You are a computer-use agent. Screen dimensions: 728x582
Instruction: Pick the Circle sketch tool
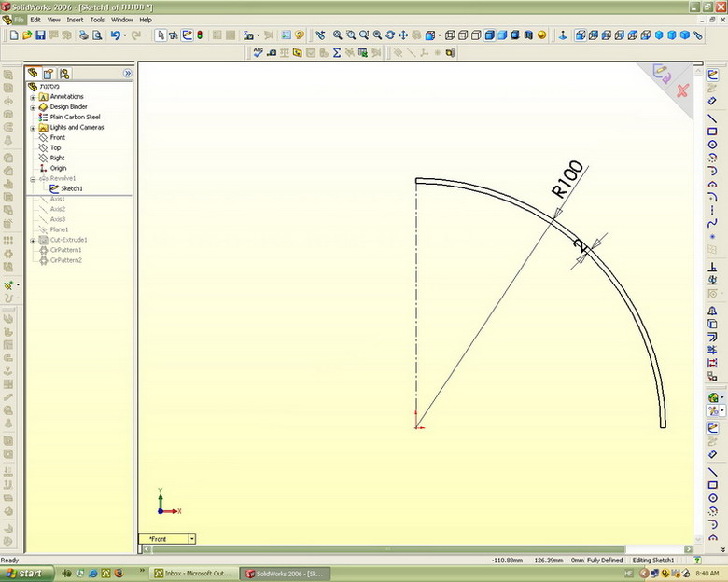pyautogui.click(x=713, y=145)
